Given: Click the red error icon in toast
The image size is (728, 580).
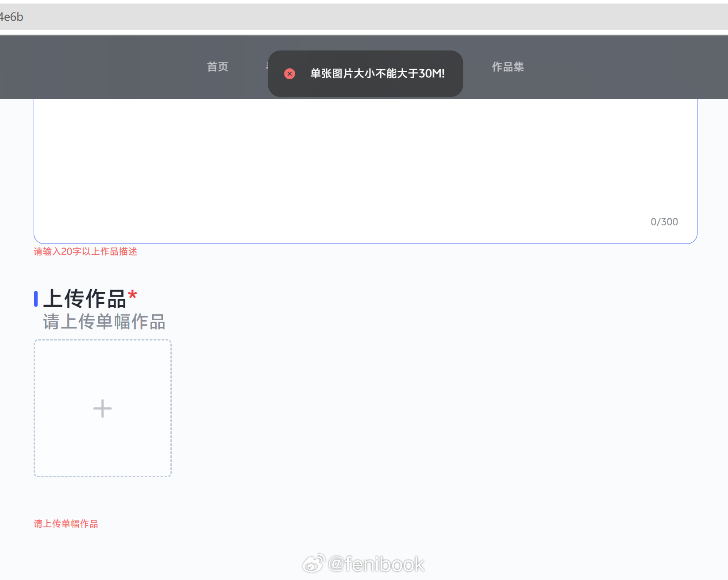Looking at the screenshot, I should 290,73.
